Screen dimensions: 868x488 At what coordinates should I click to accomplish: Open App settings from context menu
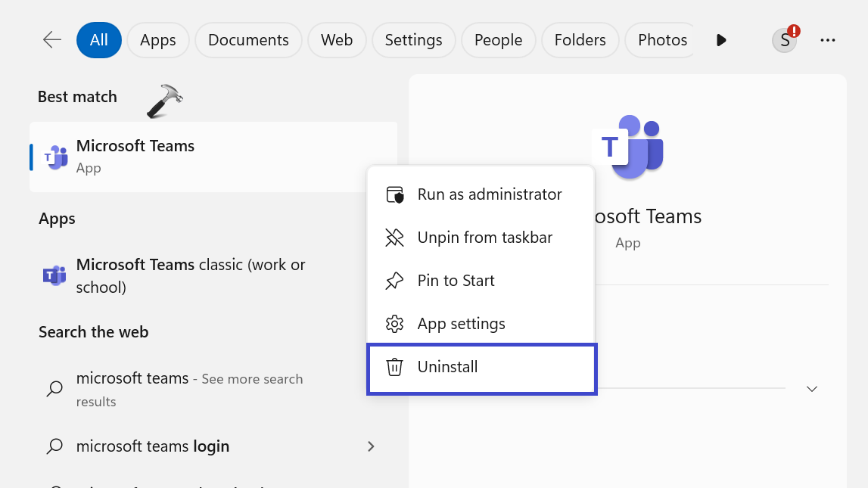point(461,324)
